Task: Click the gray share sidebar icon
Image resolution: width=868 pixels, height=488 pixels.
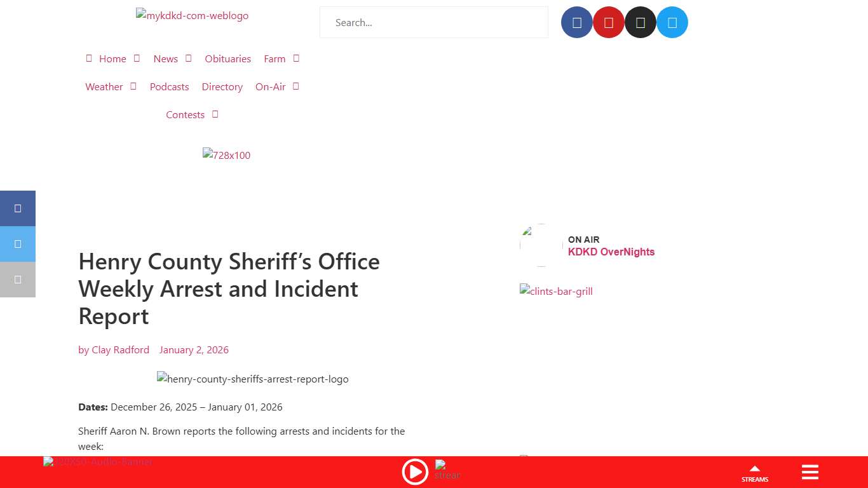Action: [x=18, y=280]
